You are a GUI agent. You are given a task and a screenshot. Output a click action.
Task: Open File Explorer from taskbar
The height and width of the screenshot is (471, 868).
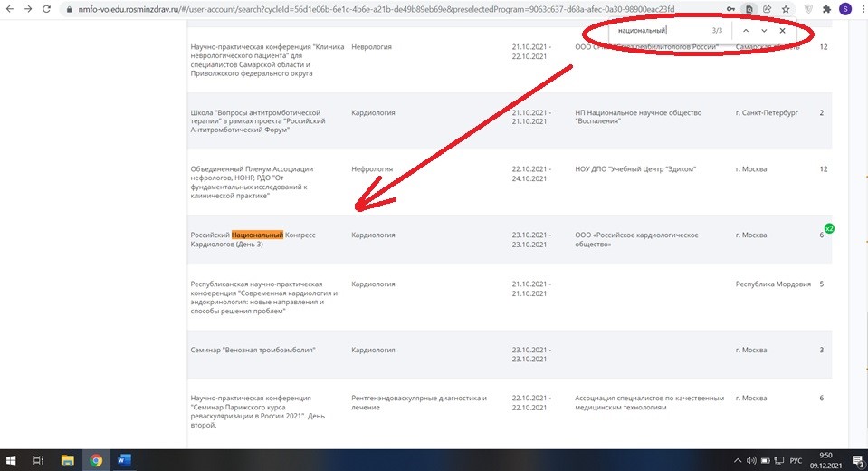(68, 460)
